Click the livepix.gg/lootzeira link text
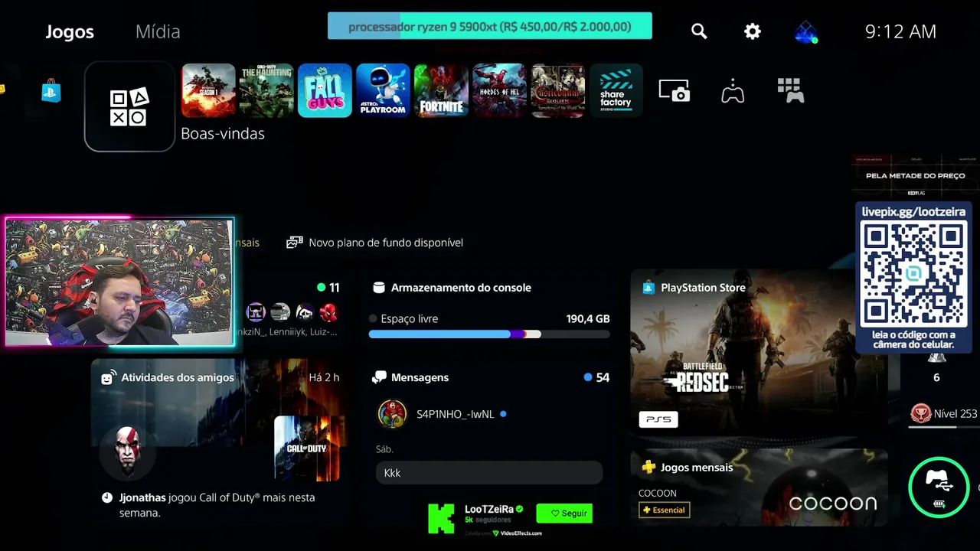Screen dimensions: 980x551 [x=913, y=212]
